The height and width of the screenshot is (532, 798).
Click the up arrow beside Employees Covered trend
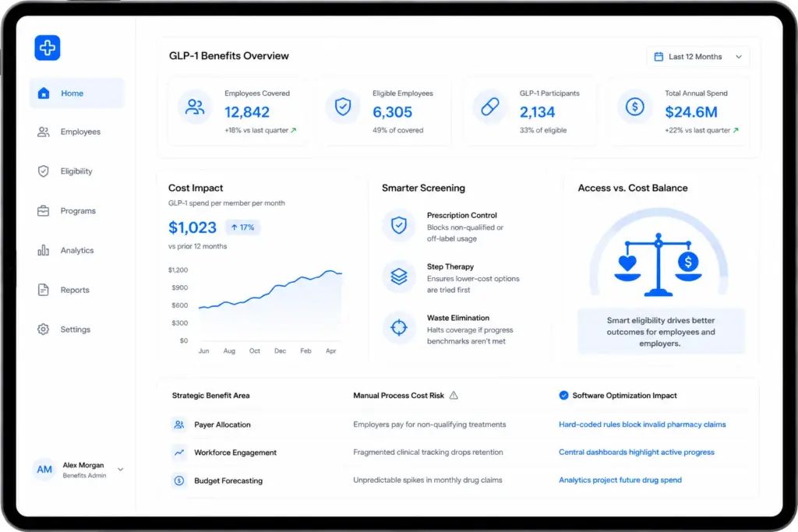click(293, 130)
